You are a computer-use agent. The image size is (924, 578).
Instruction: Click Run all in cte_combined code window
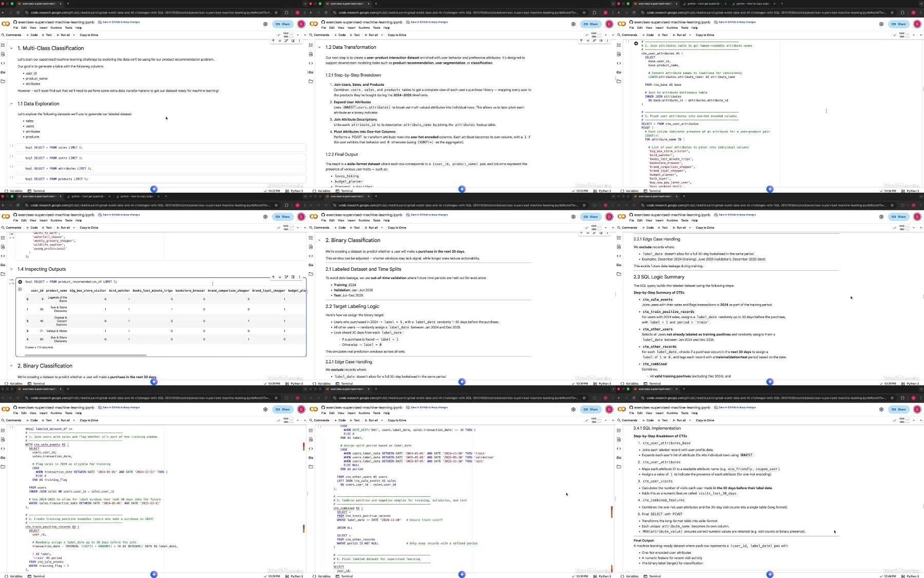372,420
